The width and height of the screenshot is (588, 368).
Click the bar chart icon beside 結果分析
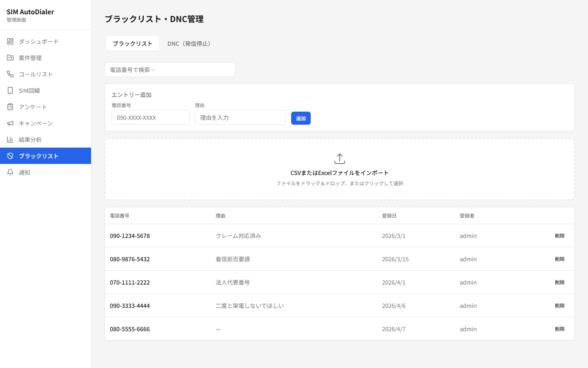click(10, 139)
